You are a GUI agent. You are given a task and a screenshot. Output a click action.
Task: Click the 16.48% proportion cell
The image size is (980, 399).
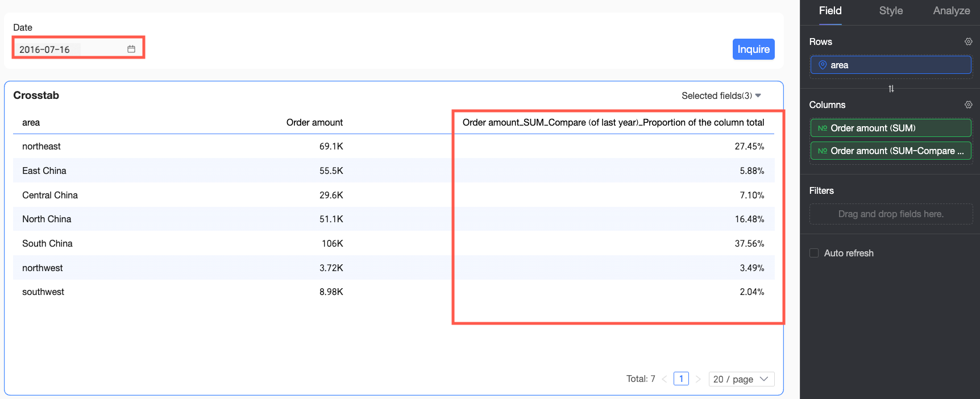click(x=749, y=219)
